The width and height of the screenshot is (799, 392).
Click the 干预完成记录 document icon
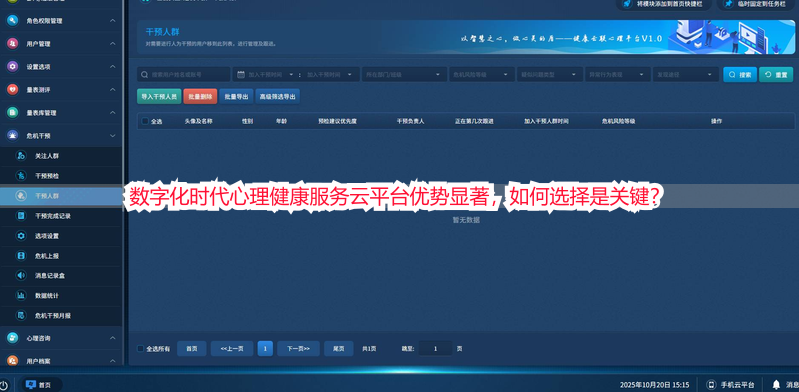click(x=21, y=216)
